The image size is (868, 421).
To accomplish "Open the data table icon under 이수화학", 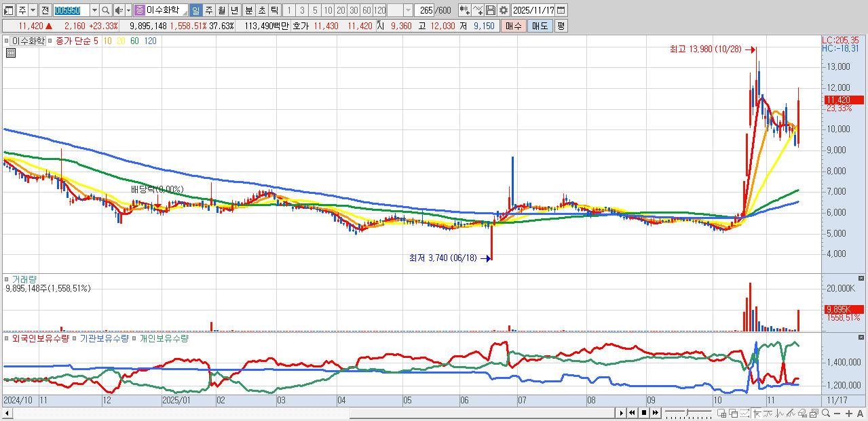I will tap(11, 53).
